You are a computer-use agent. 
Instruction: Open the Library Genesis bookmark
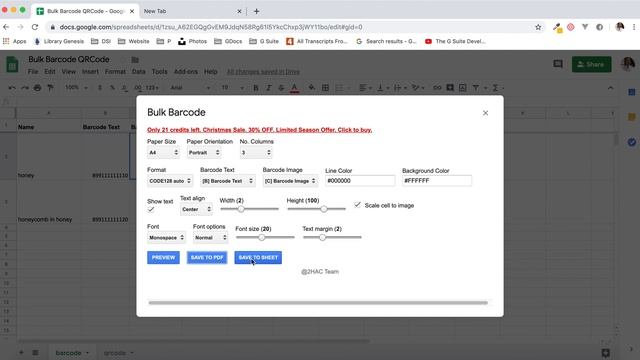pos(59,41)
